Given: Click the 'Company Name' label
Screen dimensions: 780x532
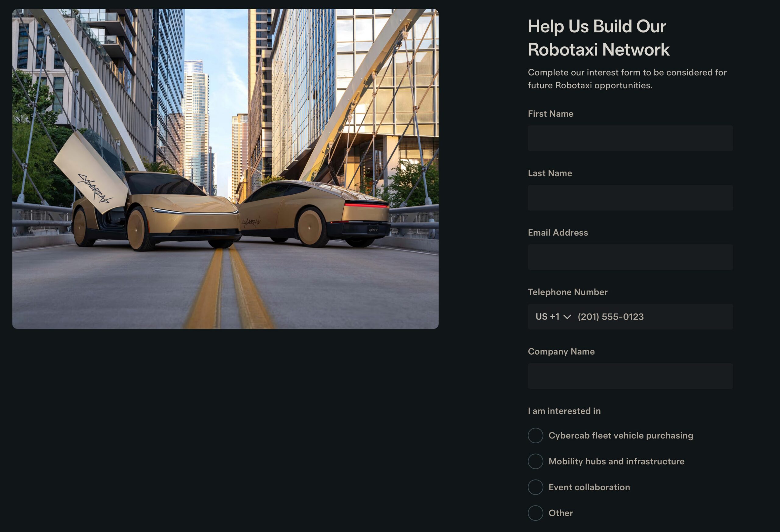Looking at the screenshot, I should pyautogui.click(x=561, y=351).
